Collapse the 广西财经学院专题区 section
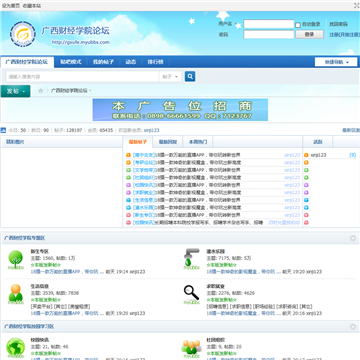Image resolution: width=360 pixels, height=360 pixels. 353,238
